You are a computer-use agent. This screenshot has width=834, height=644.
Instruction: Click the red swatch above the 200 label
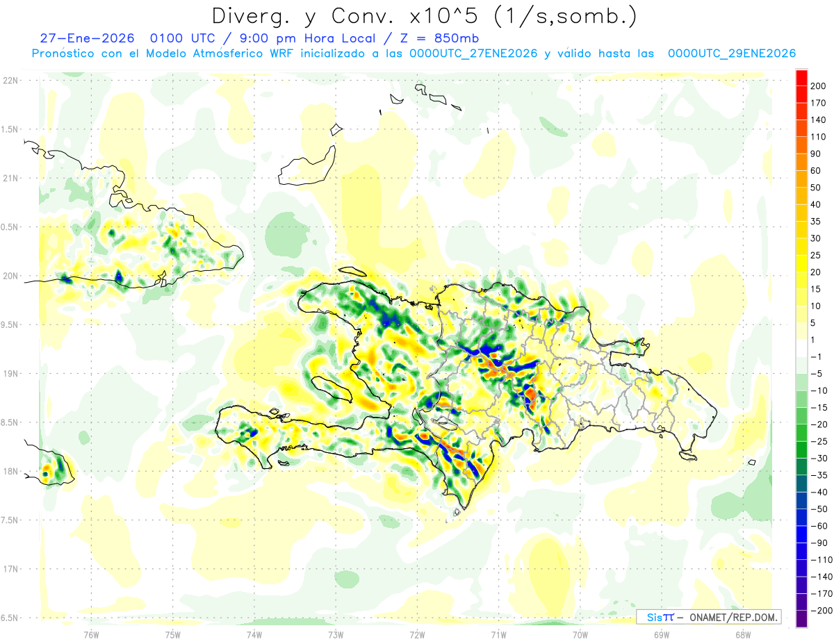801,78
